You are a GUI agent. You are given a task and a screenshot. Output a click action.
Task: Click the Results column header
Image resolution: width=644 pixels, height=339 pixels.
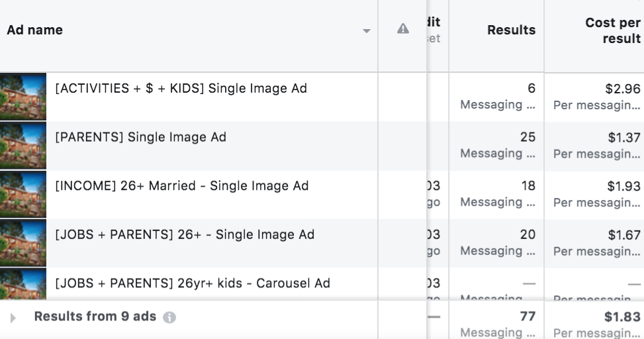pyautogui.click(x=511, y=30)
